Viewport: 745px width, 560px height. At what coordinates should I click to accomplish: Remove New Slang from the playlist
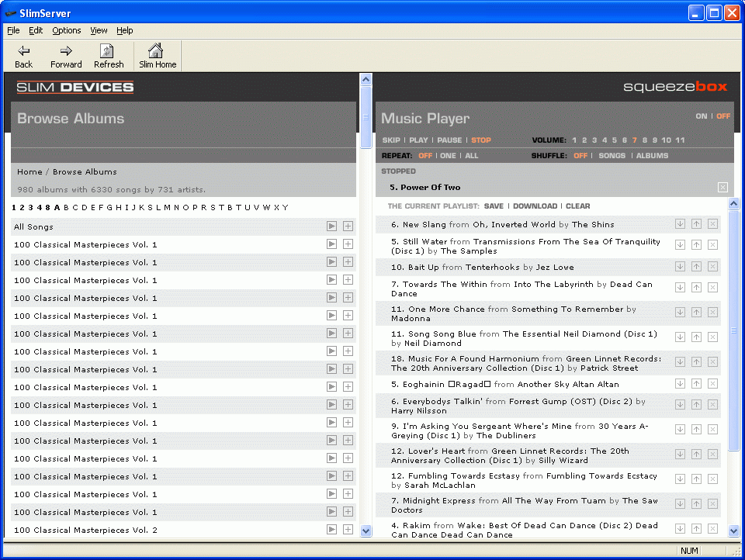[x=712, y=224]
